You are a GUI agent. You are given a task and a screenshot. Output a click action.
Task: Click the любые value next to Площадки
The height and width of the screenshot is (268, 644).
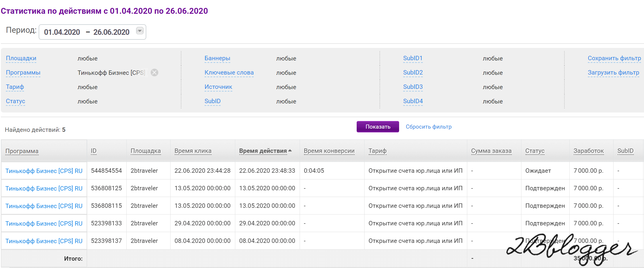tap(87, 58)
